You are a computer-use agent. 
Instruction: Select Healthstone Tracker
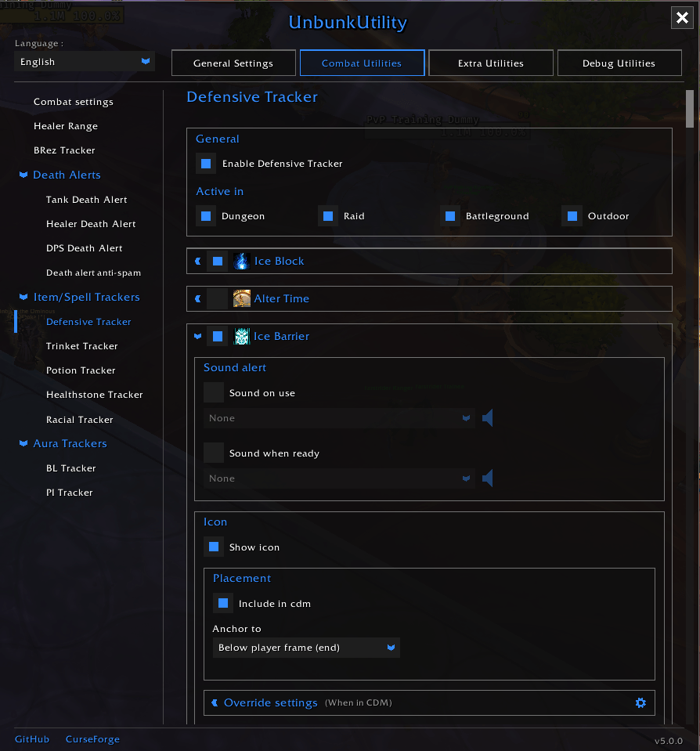click(x=94, y=395)
